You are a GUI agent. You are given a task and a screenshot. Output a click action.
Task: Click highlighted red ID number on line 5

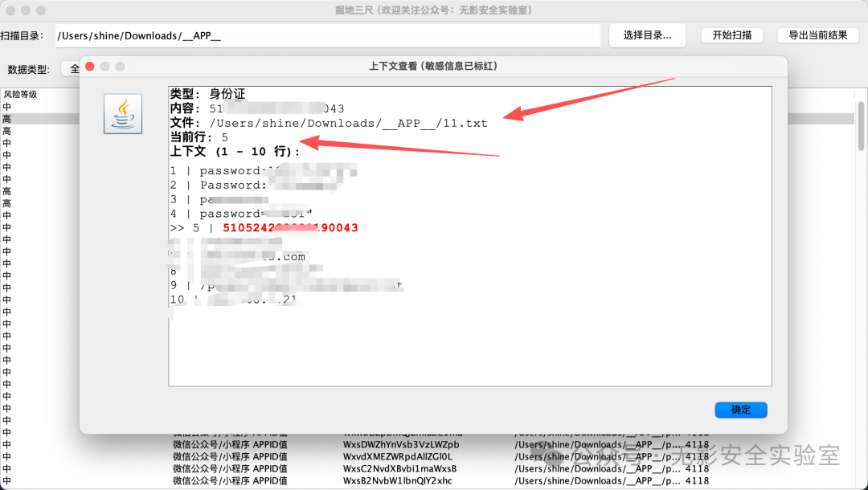290,228
